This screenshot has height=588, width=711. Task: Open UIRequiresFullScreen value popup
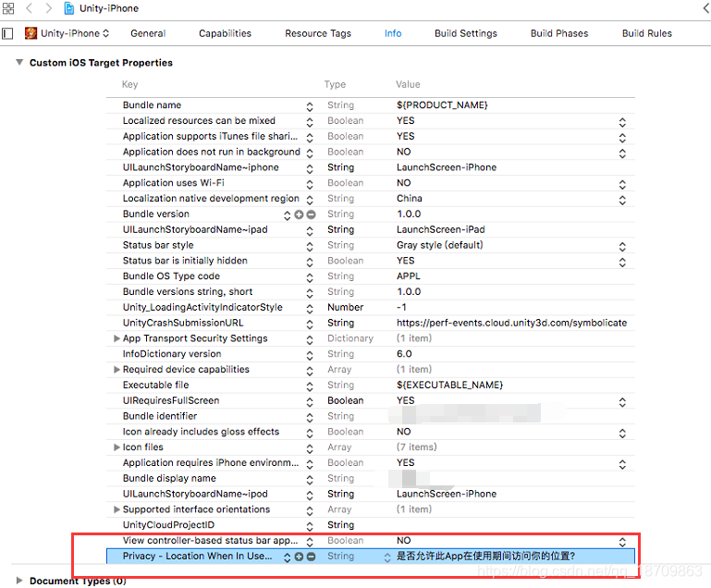pyautogui.click(x=622, y=402)
